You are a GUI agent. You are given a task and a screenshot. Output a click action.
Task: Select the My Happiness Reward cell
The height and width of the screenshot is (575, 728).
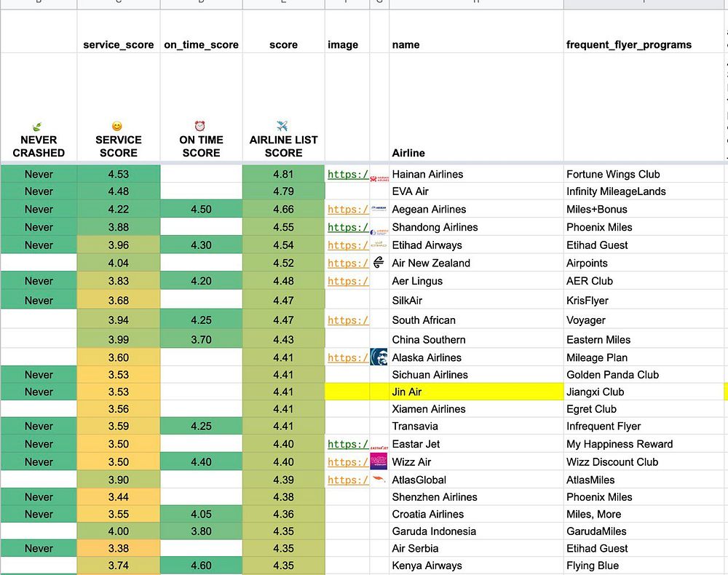(x=644, y=444)
